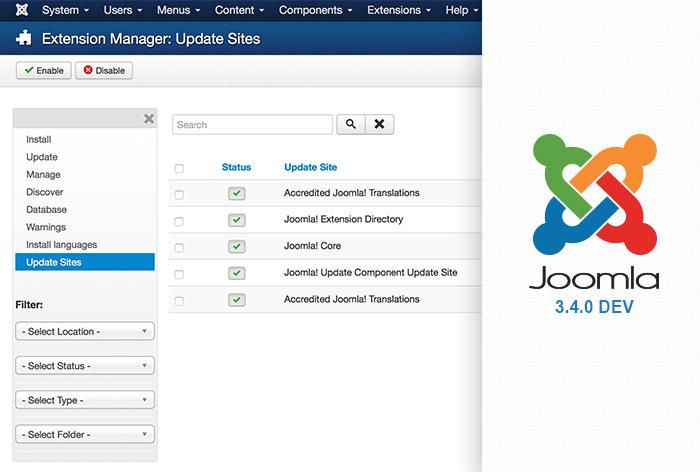
Task: Click the Joomla 3.4.0 DEV logo image
Action: point(594,223)
